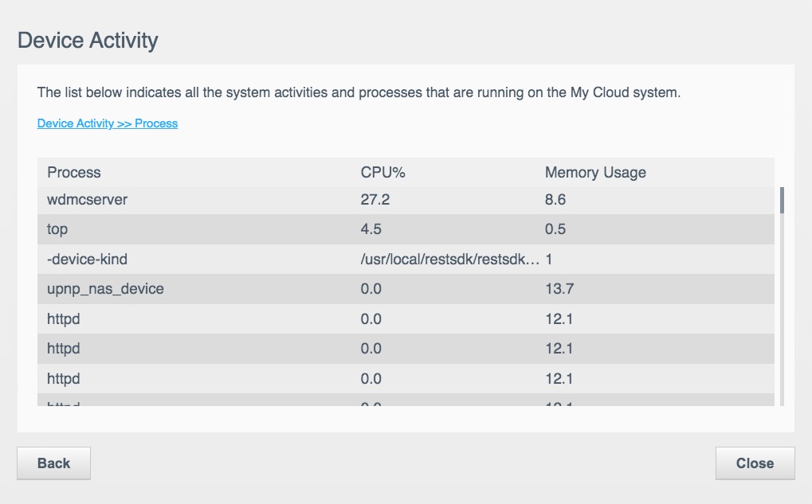Screen dimensions: 812x504
Task: Click the scrollbar track below the thumb
Action: (x=782, y=318)
